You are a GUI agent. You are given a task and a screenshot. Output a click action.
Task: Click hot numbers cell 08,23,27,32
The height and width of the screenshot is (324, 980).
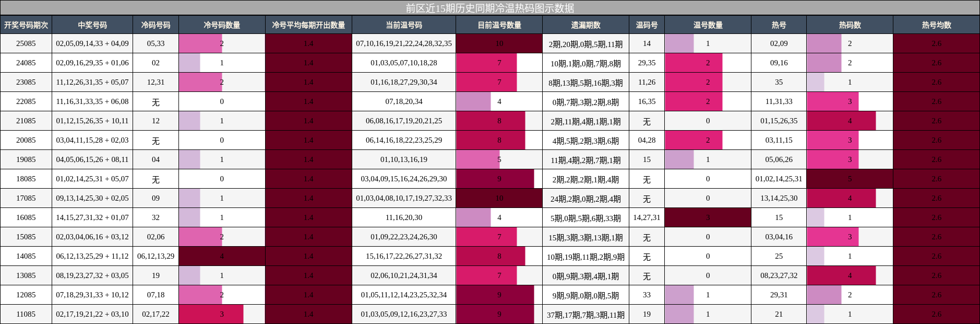[x=779, y=275]
